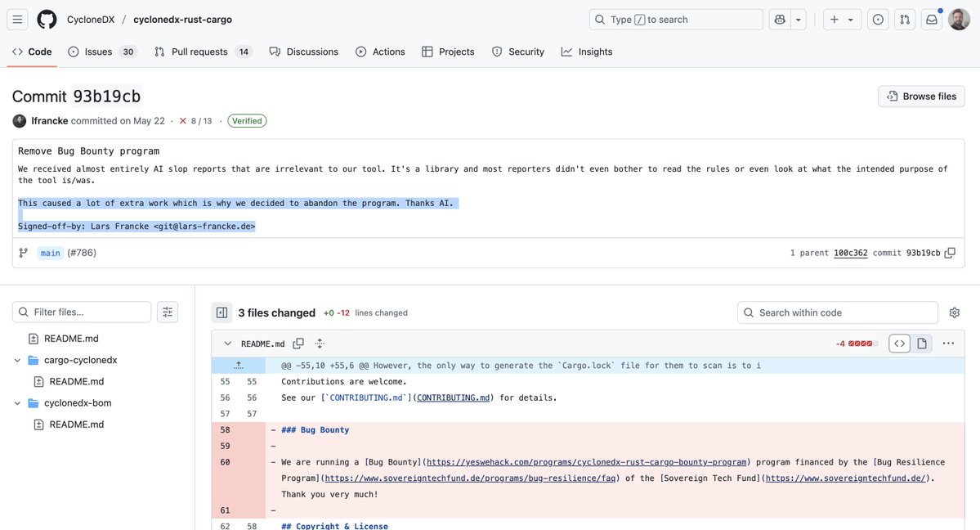Switch to the Issues tab

(102, 52)
